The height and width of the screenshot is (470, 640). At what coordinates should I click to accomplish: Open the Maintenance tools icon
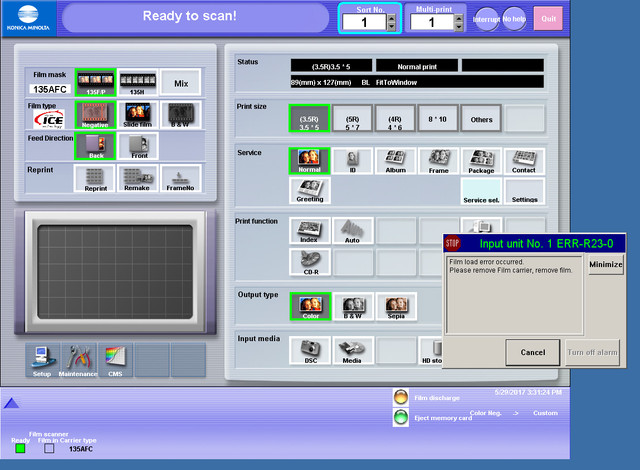pyautogui.click(x=79, y=360)
